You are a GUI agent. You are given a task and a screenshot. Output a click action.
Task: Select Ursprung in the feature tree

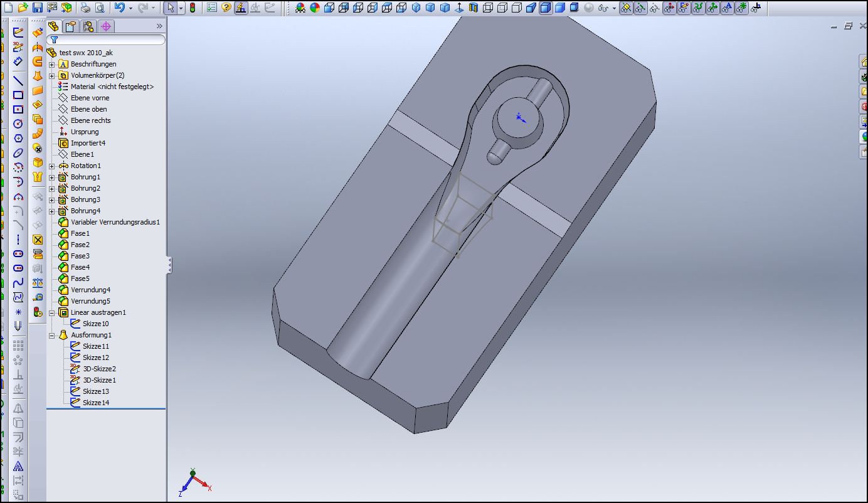pyautogui.click(x=85, y=132)
